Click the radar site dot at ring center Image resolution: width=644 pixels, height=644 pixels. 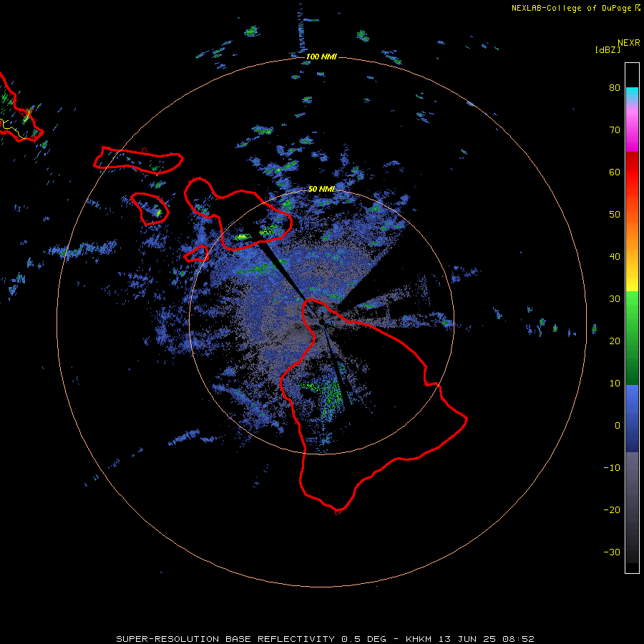(x=322, y=321)
